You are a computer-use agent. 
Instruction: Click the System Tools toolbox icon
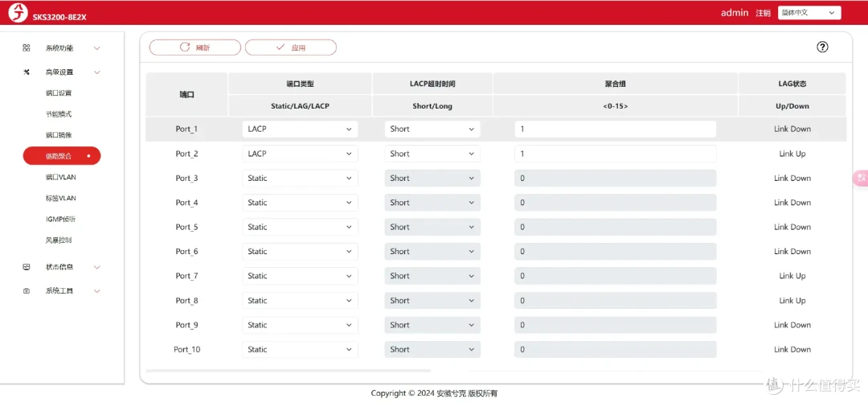(26, 291)
